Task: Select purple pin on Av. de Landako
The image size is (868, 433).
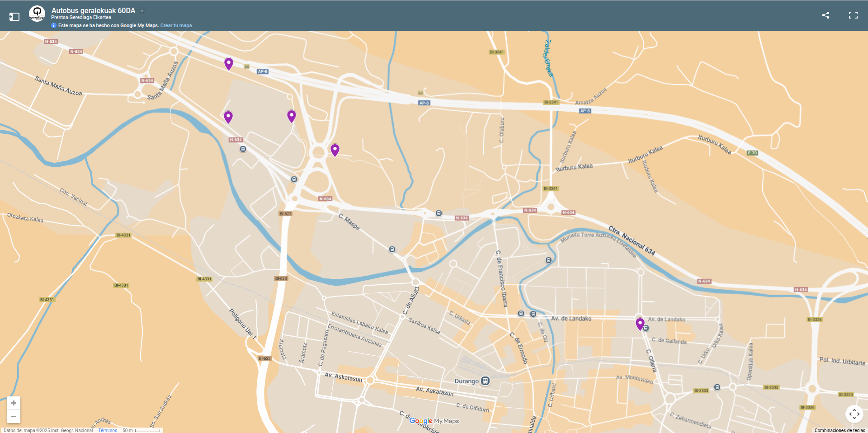Action: [640, 324]
